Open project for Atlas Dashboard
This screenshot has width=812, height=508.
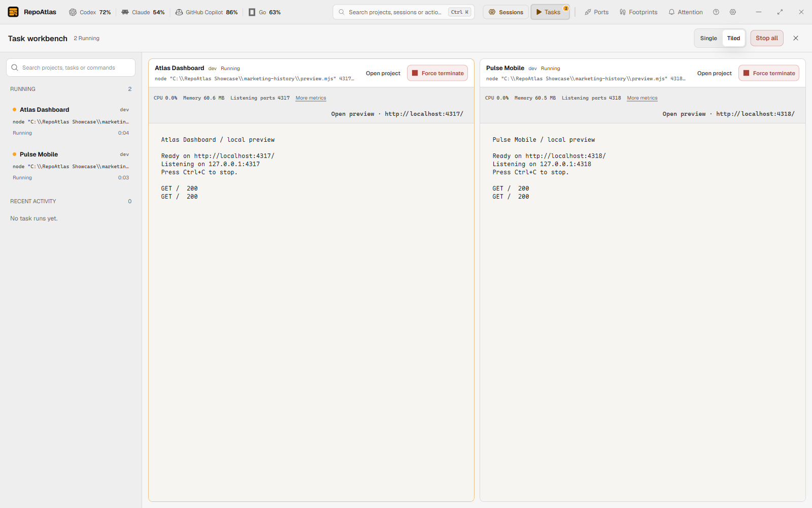pos(383,73)
